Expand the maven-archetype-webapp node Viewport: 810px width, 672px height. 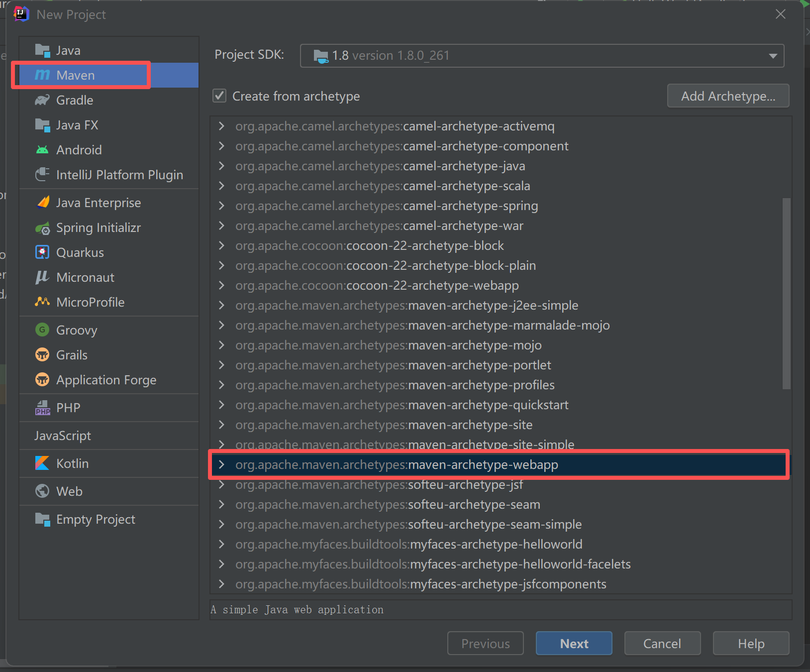coord(222,464)
